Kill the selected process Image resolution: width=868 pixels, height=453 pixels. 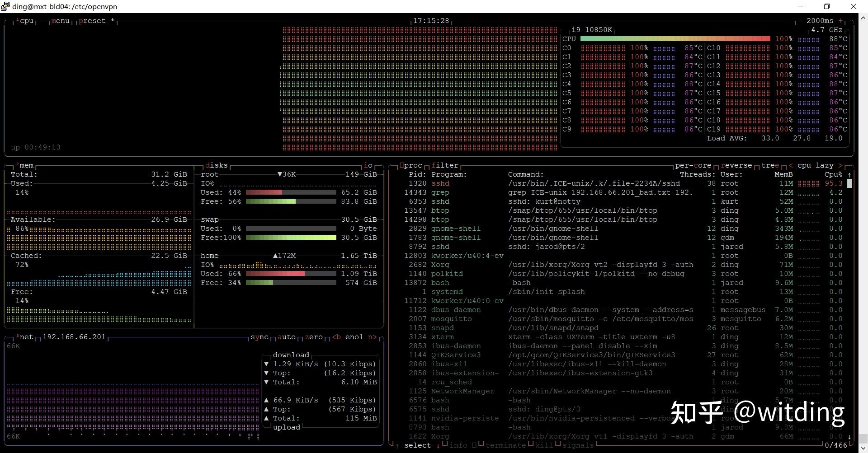point(544,445)
